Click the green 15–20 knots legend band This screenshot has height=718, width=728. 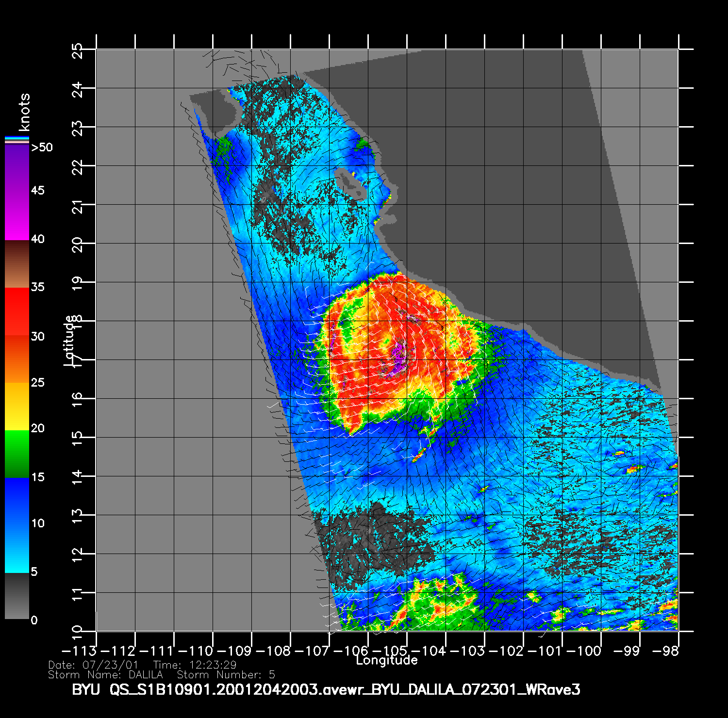(x=17, y=454)
